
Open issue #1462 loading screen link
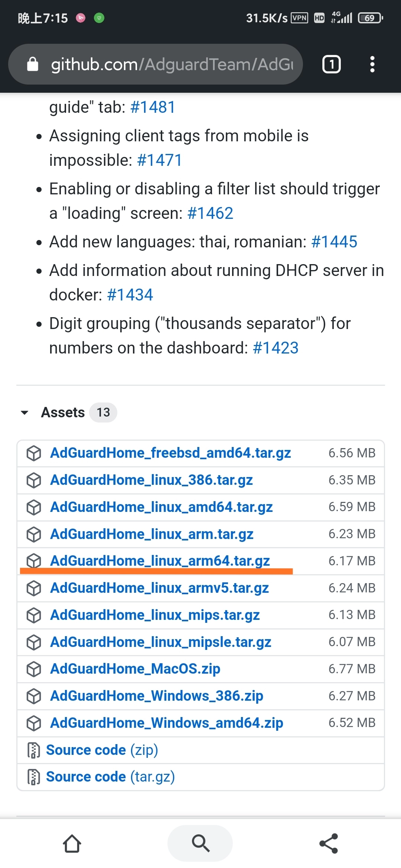click(x=210, y=213)
